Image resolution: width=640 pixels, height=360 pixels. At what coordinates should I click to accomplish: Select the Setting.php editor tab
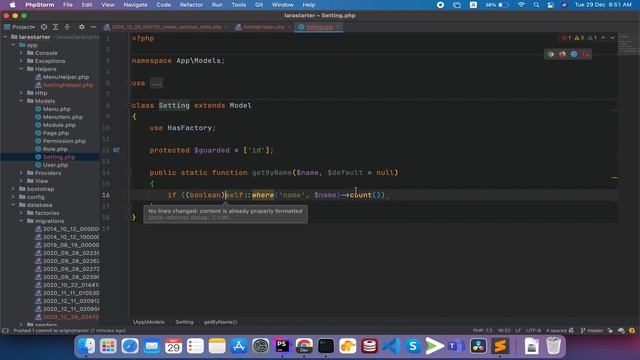tap(319, 27)
